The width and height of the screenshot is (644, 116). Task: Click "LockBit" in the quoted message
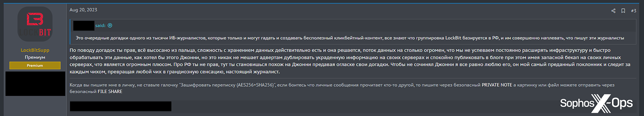453,38
